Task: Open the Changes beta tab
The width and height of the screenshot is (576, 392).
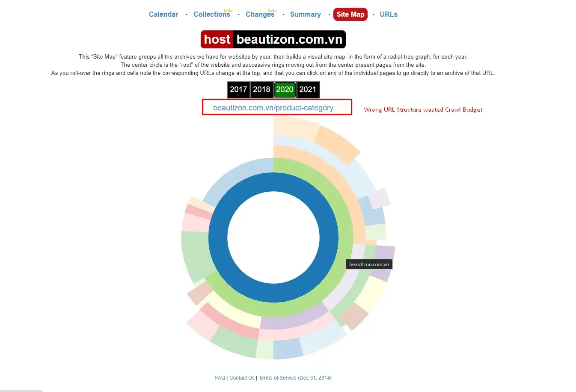Action: click(260, 14)
